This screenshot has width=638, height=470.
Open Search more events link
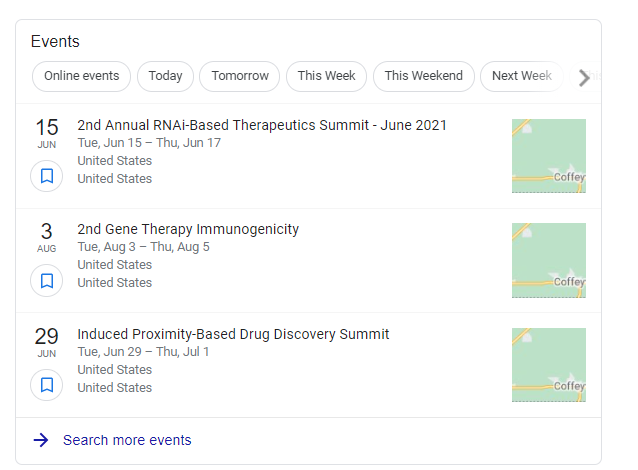coord(127,440)
